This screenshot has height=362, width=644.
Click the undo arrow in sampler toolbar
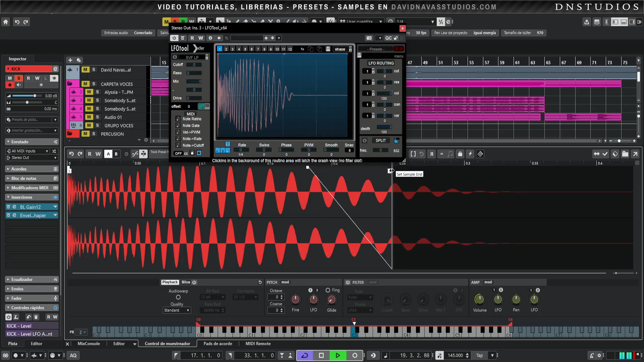[x=71, y=154]
